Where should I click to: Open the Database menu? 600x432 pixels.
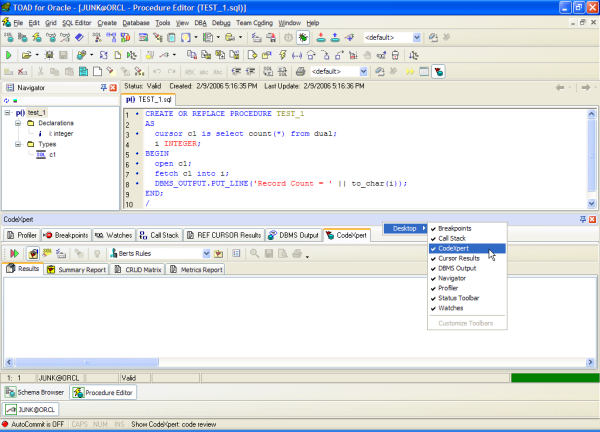coord(136,23)
